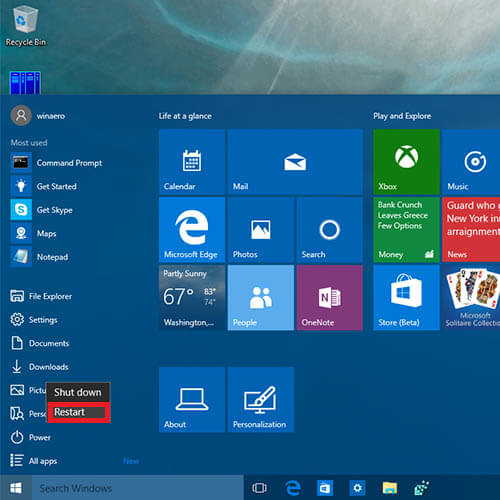Choose Shut down from power menu
Viewport: 500px width, 500px height.
click(x=78, y=392)
